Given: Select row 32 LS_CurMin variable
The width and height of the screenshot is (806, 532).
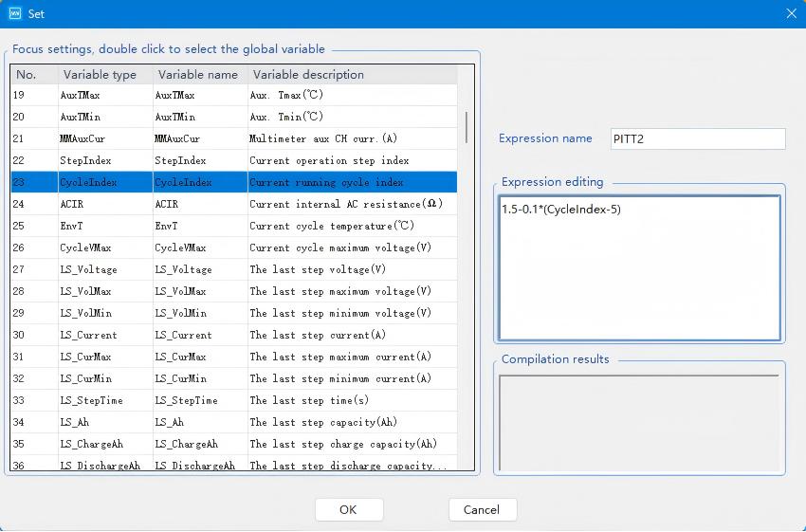Looking at the screenshot, I should pos(234,378).
